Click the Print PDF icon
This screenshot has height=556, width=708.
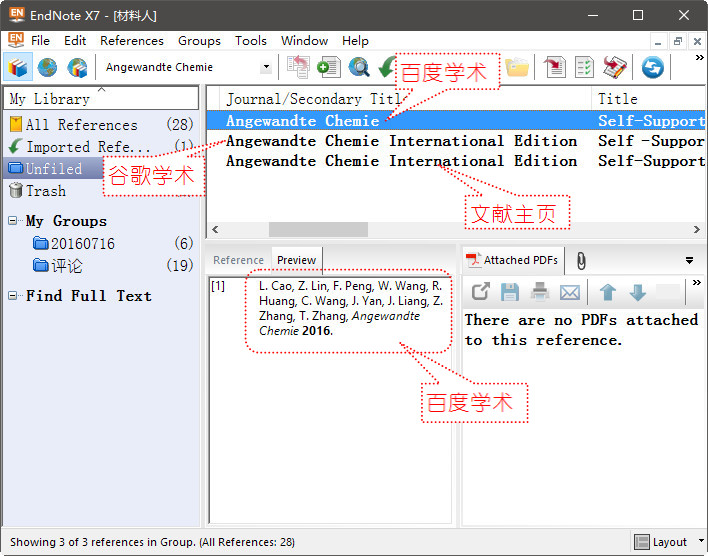click(540, 292)
